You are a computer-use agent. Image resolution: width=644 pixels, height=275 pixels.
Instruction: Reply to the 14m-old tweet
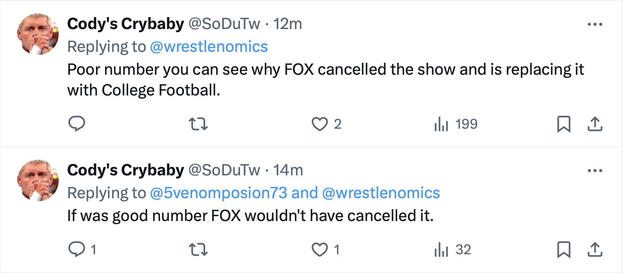tap(76, 250)
